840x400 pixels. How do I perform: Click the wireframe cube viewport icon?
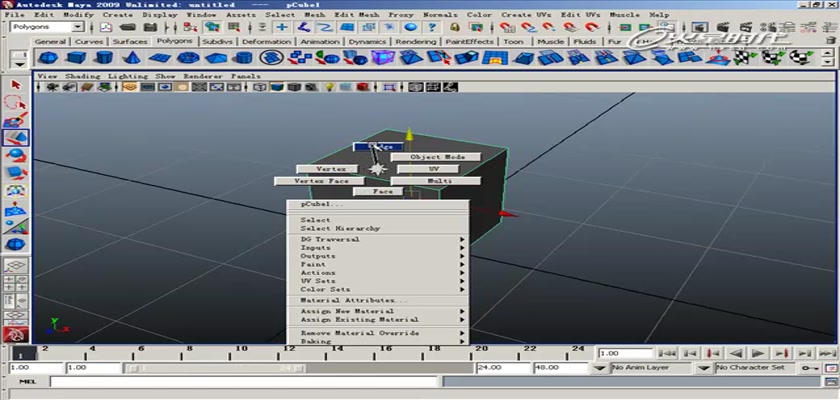coord(260,87)
